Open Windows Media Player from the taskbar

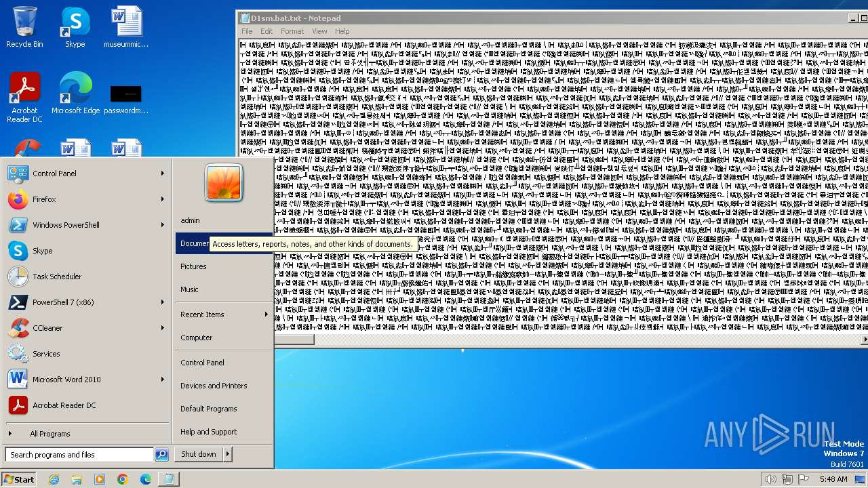click(100, 479)
